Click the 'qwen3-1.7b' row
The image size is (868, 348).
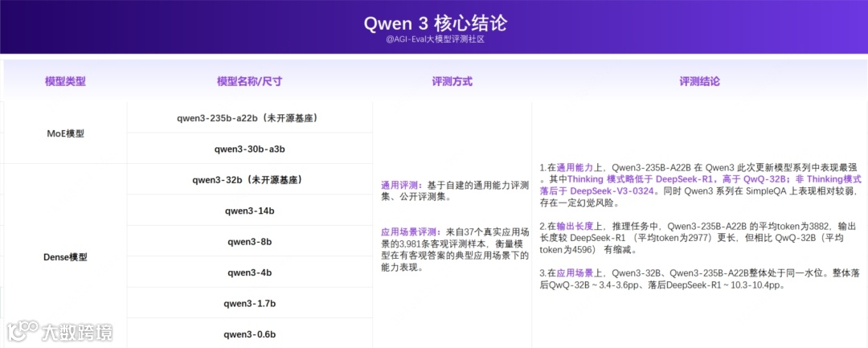click(x=250, y=303)
